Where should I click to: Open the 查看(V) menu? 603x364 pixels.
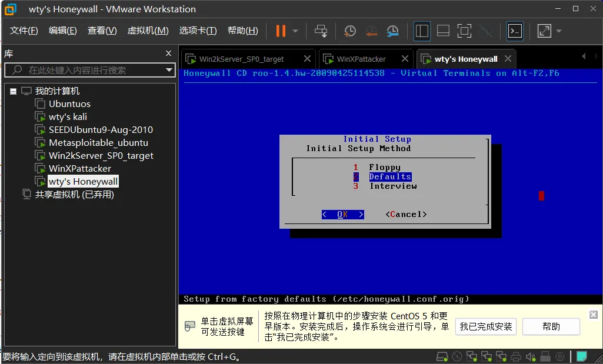(102, 31)
